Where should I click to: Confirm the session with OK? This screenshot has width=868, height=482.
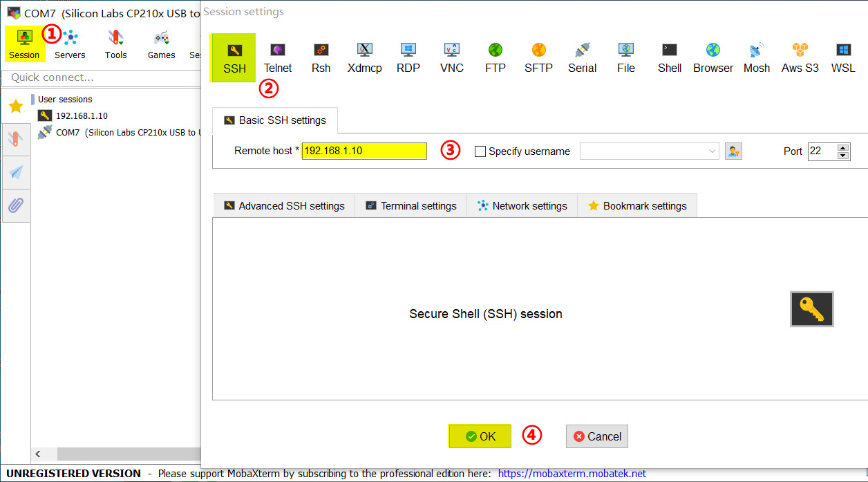point(480,436)
